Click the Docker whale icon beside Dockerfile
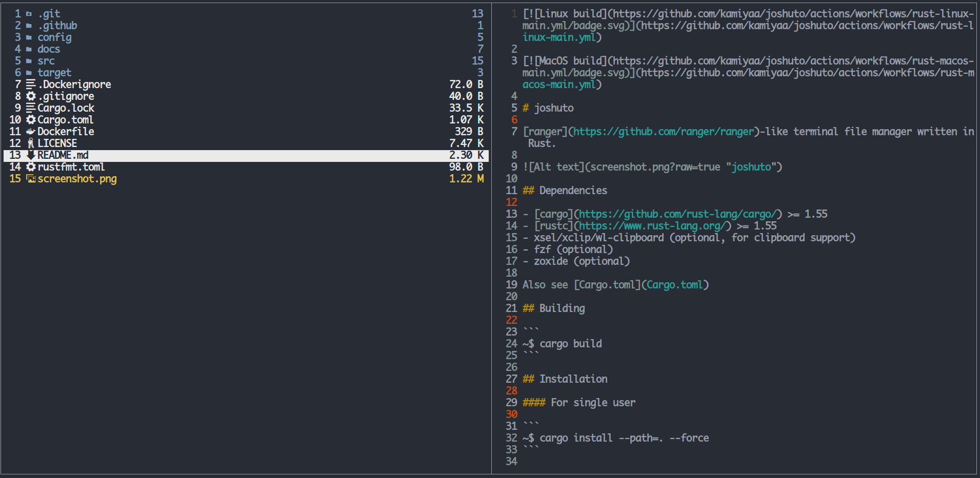The height and width of the screenshot is (478, 980). (31, 132)
